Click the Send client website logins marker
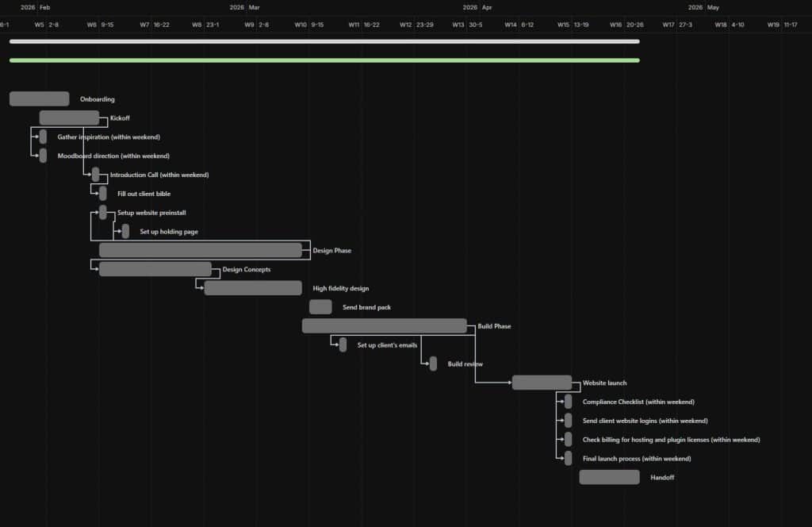 click(567, 421)
